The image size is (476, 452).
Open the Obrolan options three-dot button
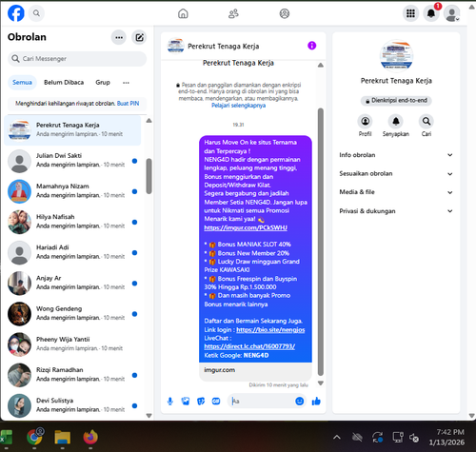119,37
